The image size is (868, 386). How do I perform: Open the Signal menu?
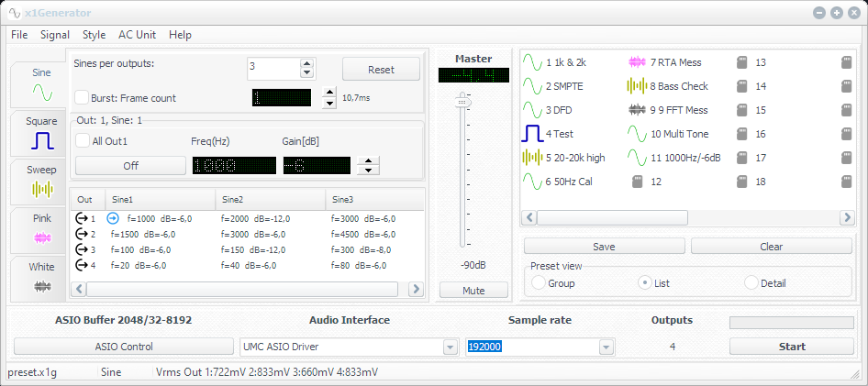[55, 35]
